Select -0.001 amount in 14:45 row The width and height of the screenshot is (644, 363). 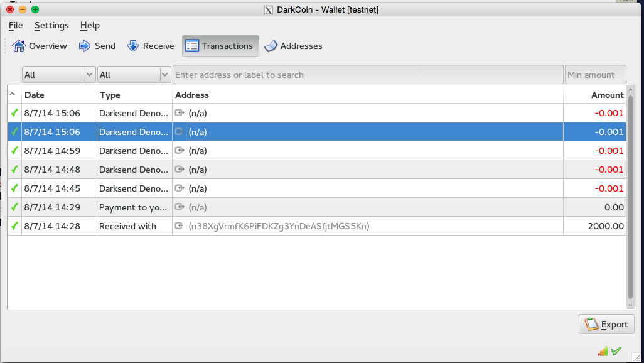[594, 188]
